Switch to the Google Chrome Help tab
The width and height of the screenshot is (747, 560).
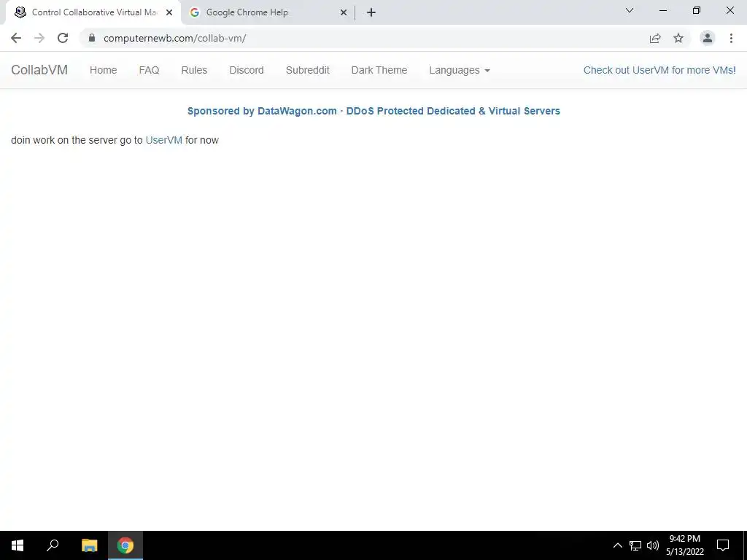click(268, 12)
